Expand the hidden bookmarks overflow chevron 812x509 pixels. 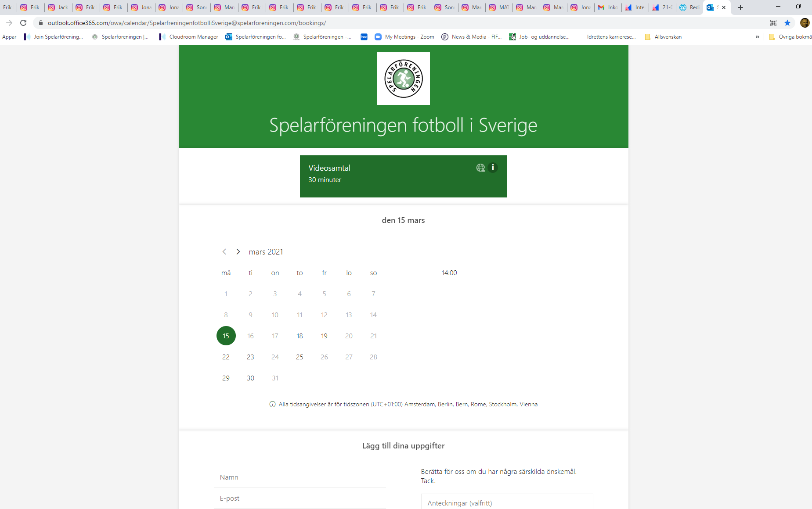(757, 37)
